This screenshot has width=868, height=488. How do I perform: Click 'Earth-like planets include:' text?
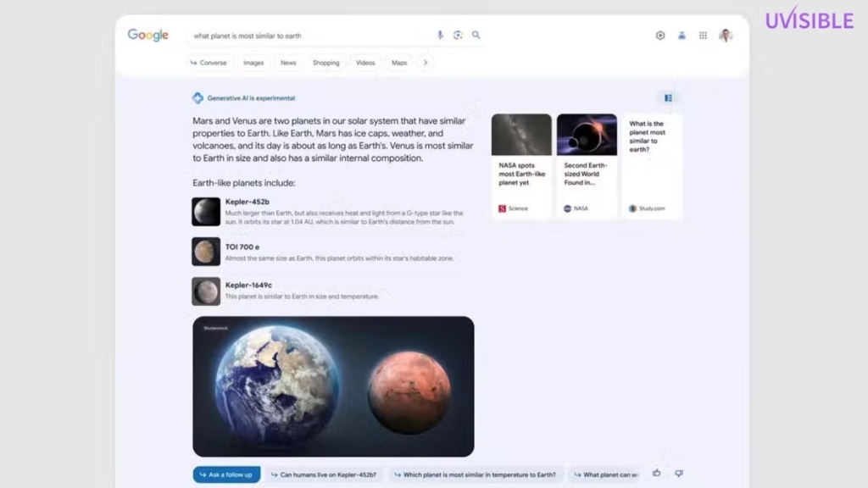(x=243, y=183)
